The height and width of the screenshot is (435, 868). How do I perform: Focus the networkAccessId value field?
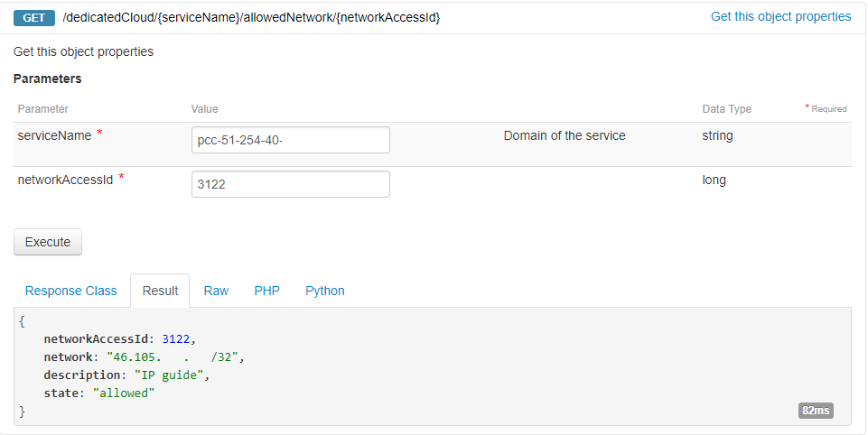click(x=291, y=184)
